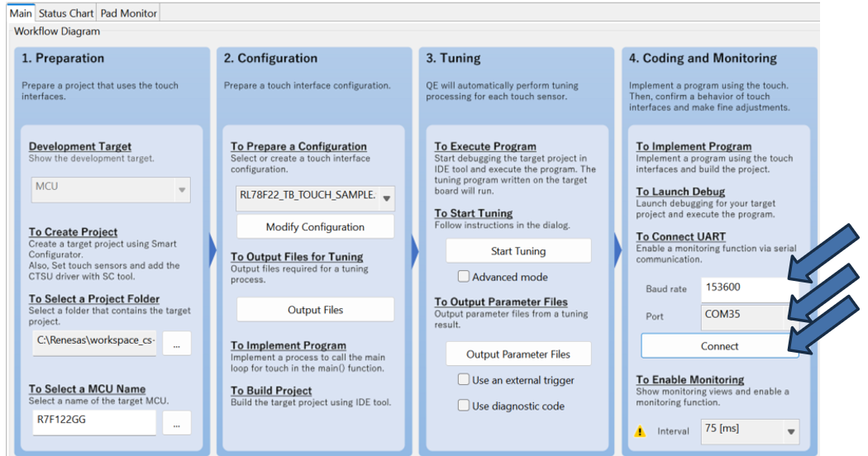This screenshot has height=456, width=868.
Task: Click the Port field showing COM35
Action: point(742,316)
